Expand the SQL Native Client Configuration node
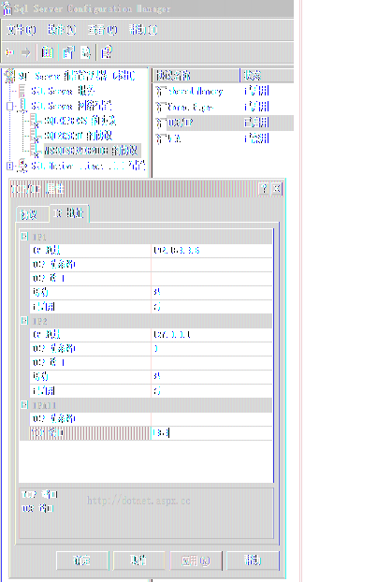The height and width of the screenshot is (582, 392). click(10, 166)
